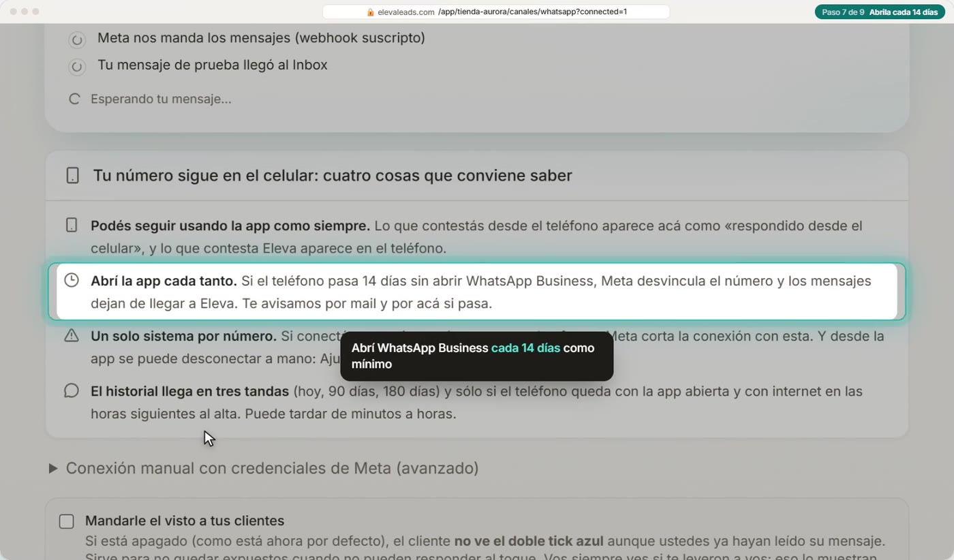Expand "Conexión manual con credenciales de Meta (avanzado)"
The height and width of the screenshot is (560, 954).
pos(264,468)
